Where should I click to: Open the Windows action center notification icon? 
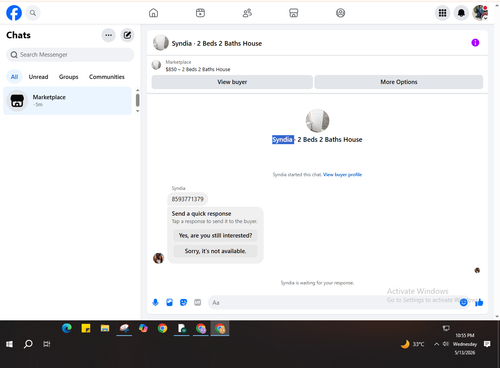pyautogui.click(x=487, y=344)
